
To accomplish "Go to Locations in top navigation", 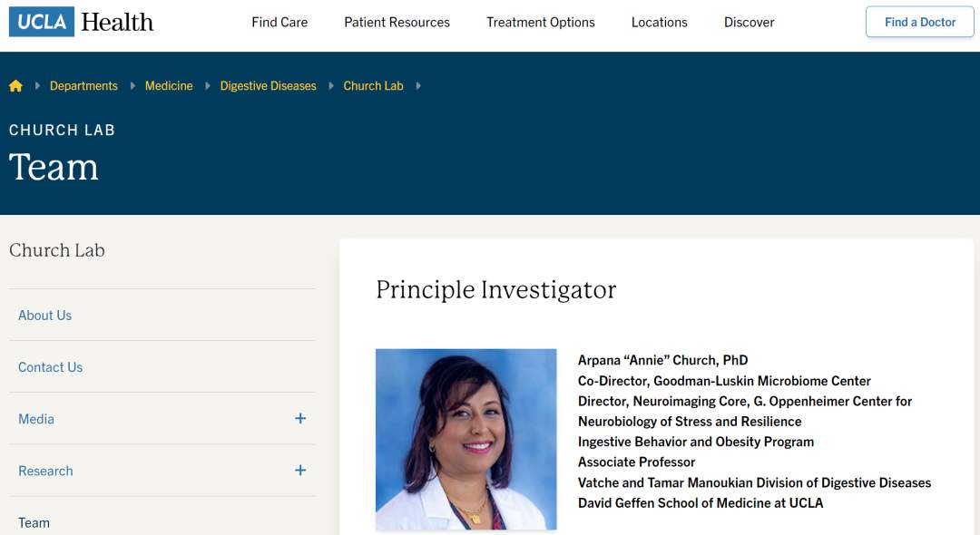I will pos(659,23).
